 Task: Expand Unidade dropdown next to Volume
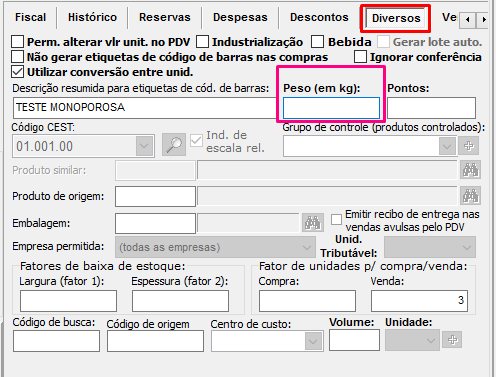click(431, 340)
